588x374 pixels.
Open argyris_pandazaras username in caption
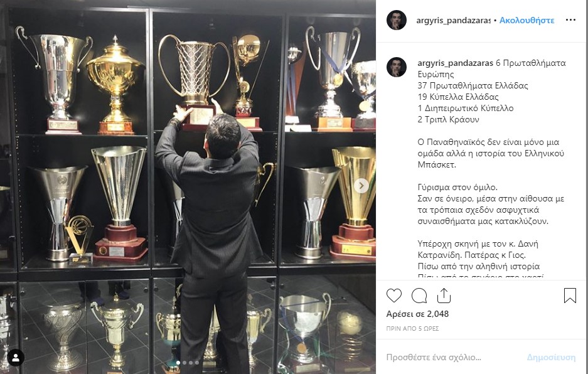click(455, 63)
